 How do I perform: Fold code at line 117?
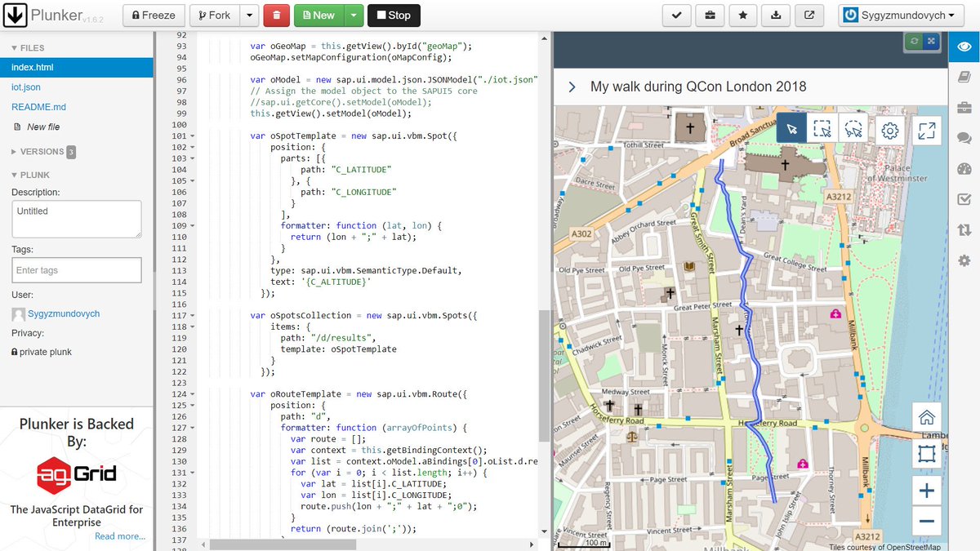click(x=192, y=315)
